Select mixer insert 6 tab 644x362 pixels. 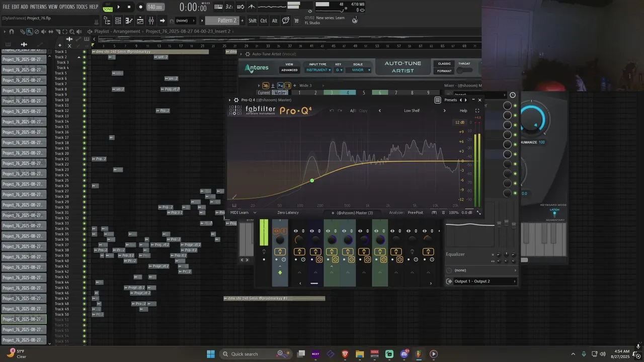[380, 93]
